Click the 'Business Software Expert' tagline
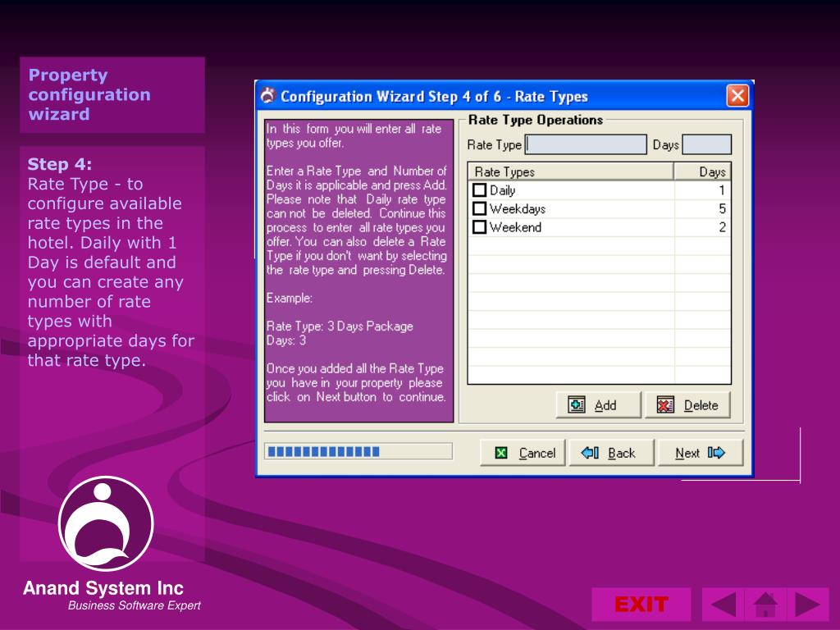840x630 pixels. tap(134, 605)
